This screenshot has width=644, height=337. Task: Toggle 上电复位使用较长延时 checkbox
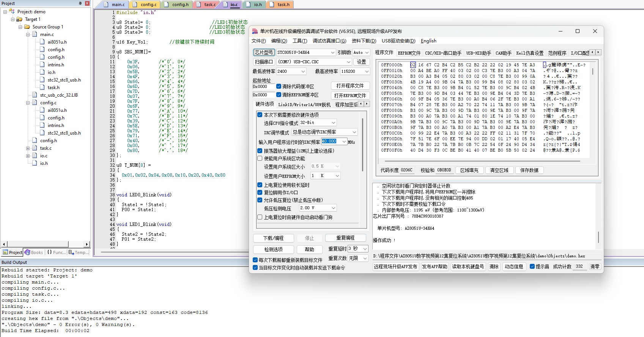click(x=260, y=185)
